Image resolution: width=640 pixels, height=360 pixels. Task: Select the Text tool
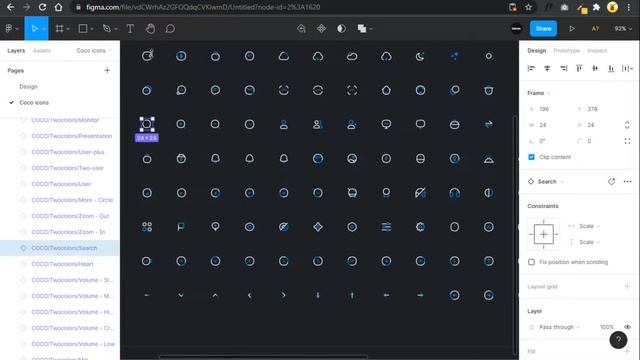[130, 29]
